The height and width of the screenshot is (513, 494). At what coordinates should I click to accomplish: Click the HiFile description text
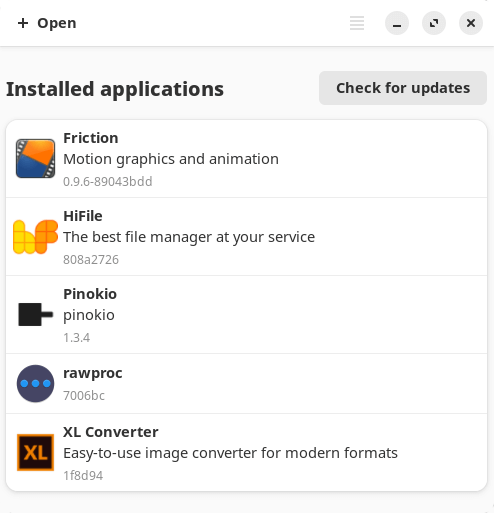point(189,237)
